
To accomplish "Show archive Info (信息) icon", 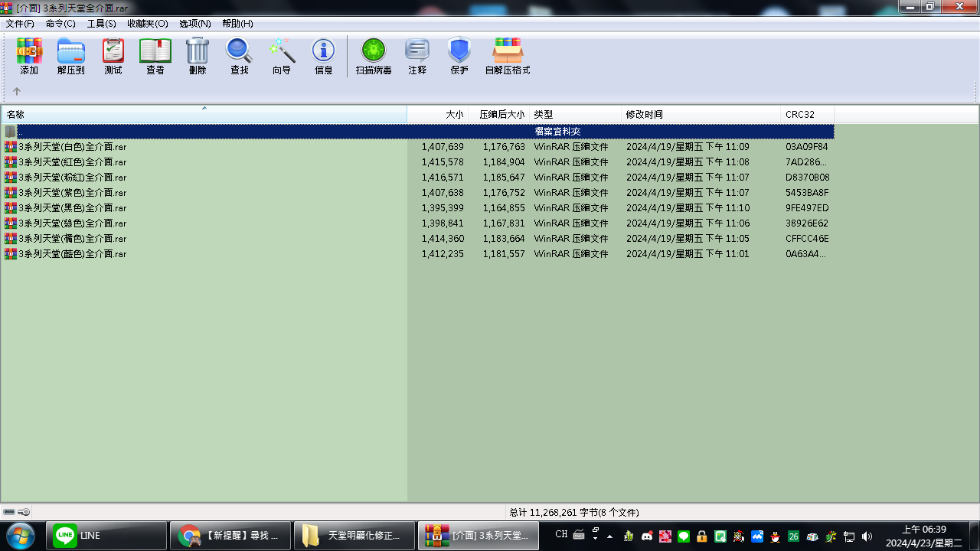I will click(324, 57).
